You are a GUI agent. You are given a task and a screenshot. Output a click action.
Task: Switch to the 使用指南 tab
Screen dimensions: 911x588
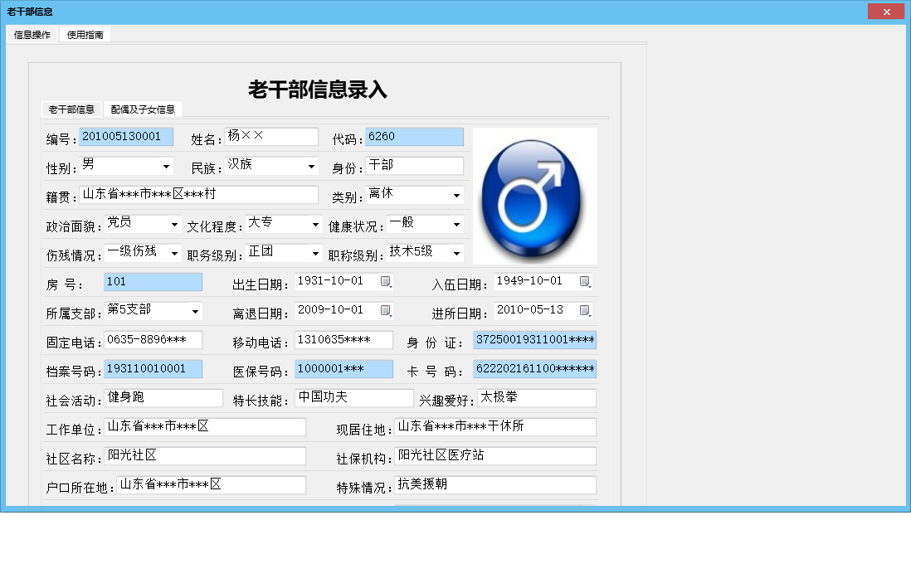click(85, 35)
